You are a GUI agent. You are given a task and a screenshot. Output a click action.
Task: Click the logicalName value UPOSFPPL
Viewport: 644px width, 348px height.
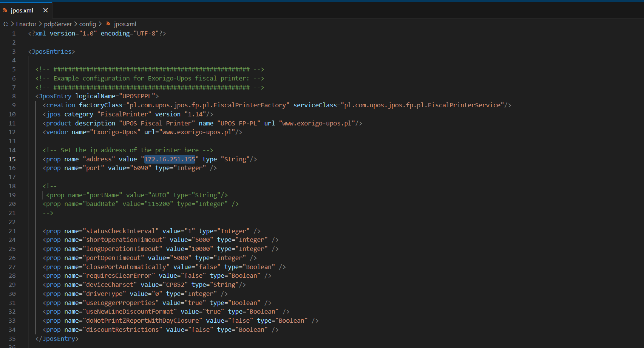coord(137,96)
